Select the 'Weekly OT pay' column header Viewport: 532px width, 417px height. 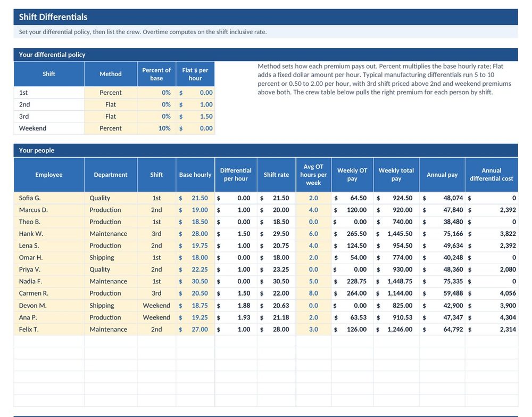click(352, 175)
